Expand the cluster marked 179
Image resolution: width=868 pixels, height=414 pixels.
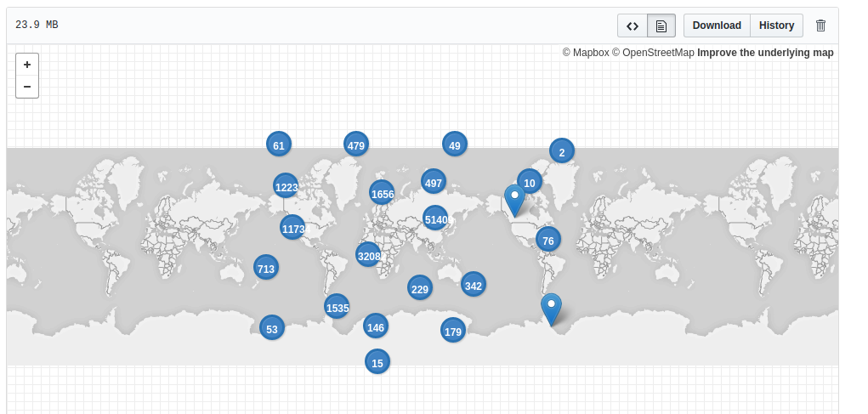(x=453, y=331)
